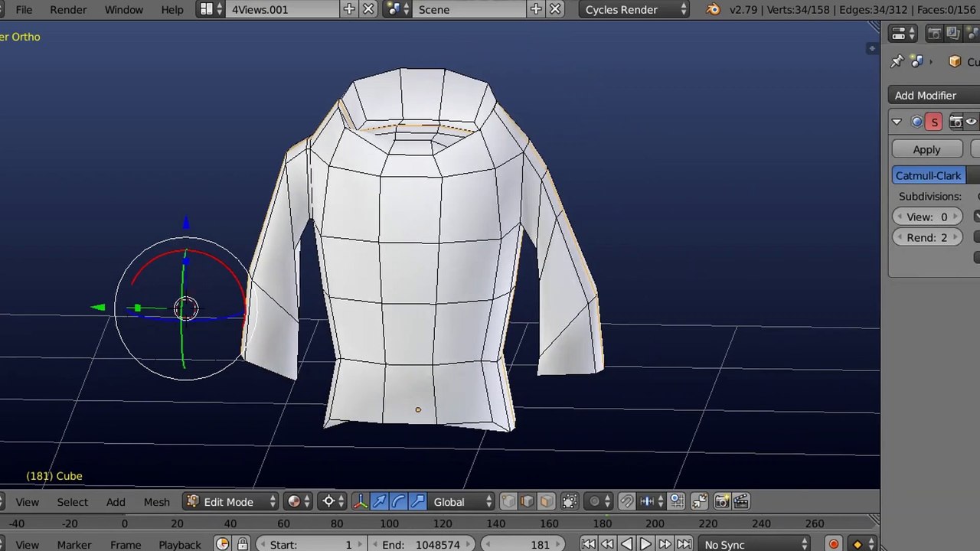Image resolution: width=980 pixels, height=551 pixels.
Task: Click the Add Modifier button
Action: tap(934, 96)
